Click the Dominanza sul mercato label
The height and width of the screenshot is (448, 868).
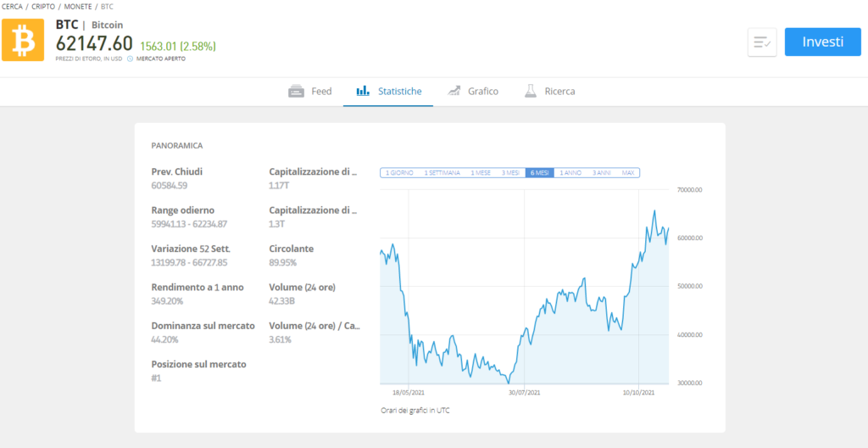click(203, 326)
